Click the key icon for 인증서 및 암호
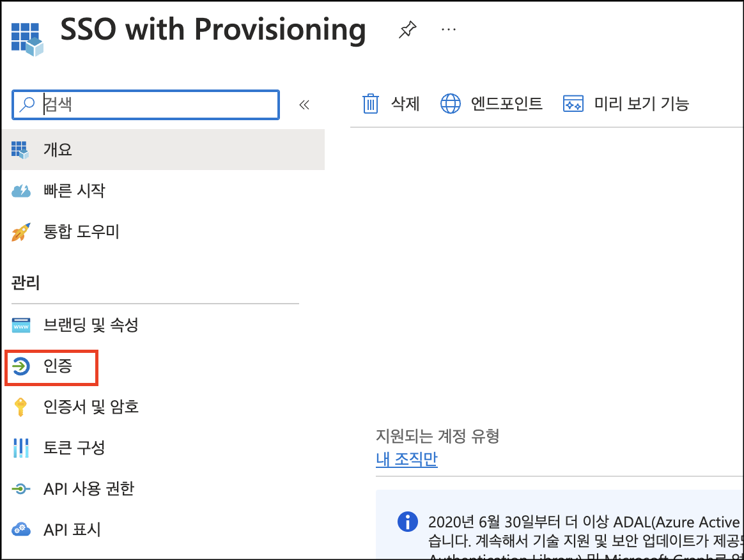744x560 pixels. [21, 407]
